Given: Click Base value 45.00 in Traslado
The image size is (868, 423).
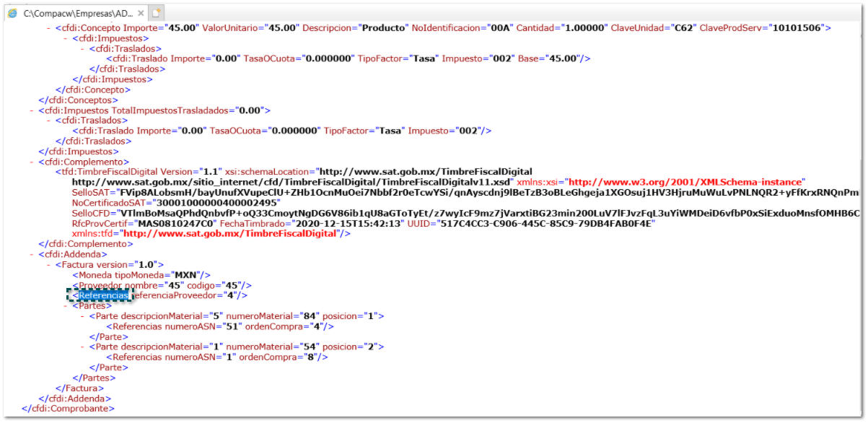Looking at the screenshot, I should click(x=564, y=59).
